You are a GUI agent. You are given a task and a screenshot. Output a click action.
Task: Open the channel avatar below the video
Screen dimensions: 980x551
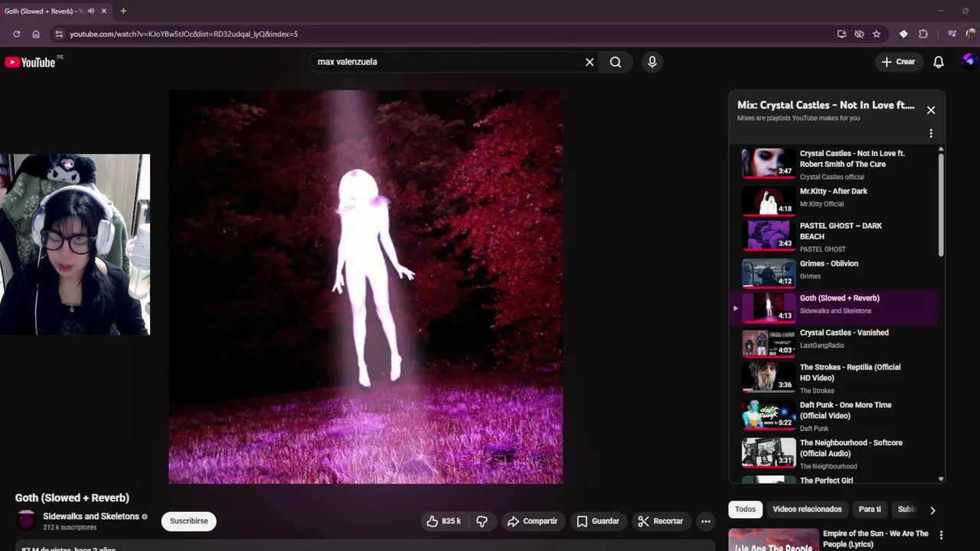(27, 520)
